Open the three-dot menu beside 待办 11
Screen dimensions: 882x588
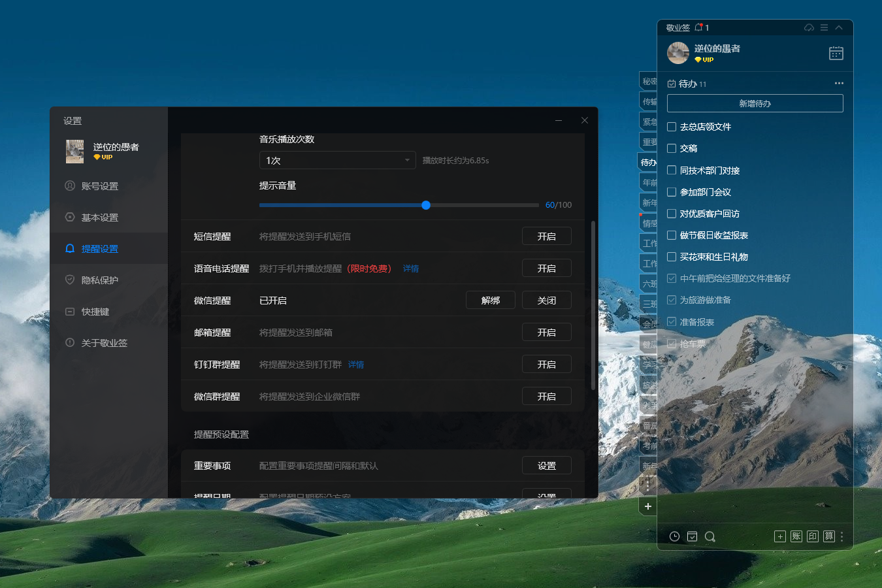[x=840, y=83]
